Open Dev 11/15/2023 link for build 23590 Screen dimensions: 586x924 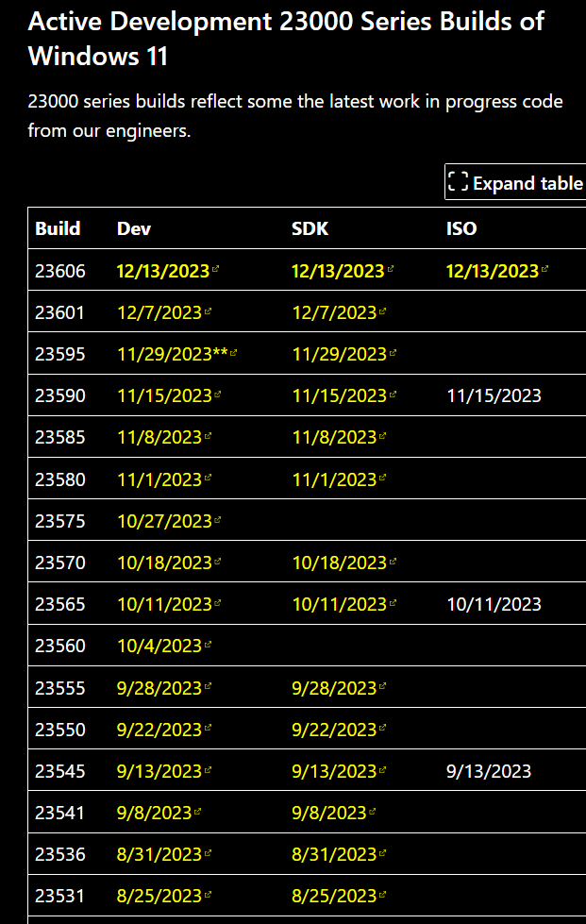pyautogui.click(x=164, y=395)
